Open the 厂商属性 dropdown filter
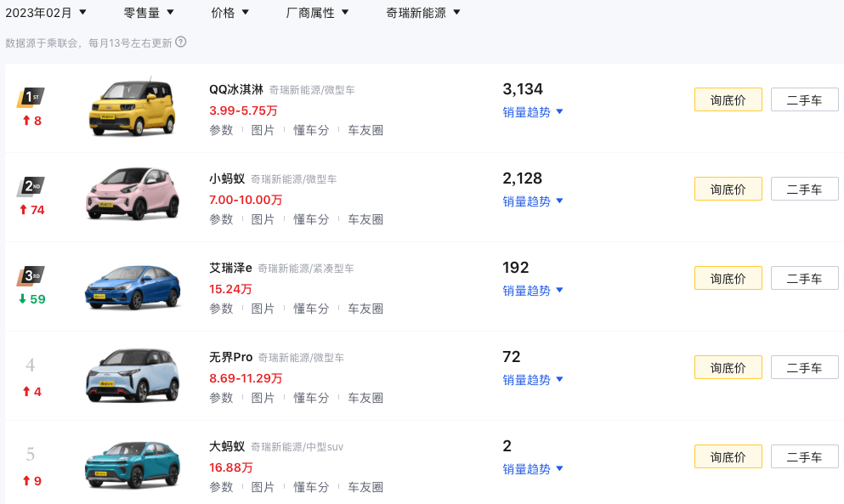 click(x=317, y=13)
